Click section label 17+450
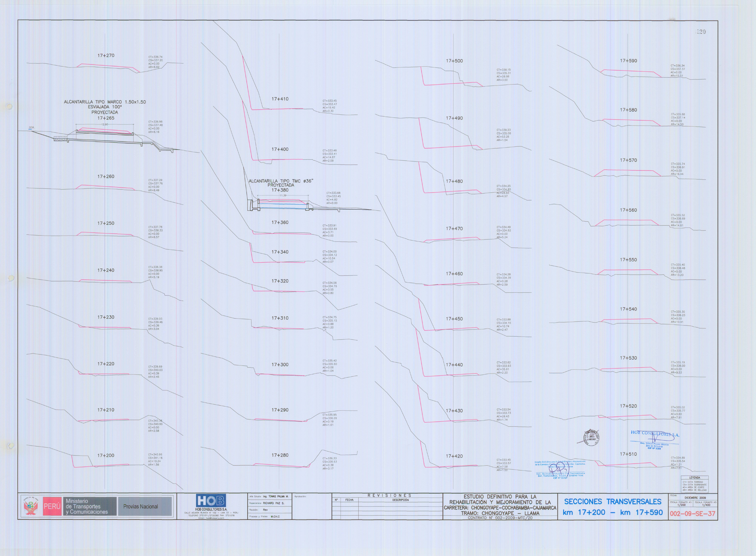The image size is (756, 556). [454, 319]
